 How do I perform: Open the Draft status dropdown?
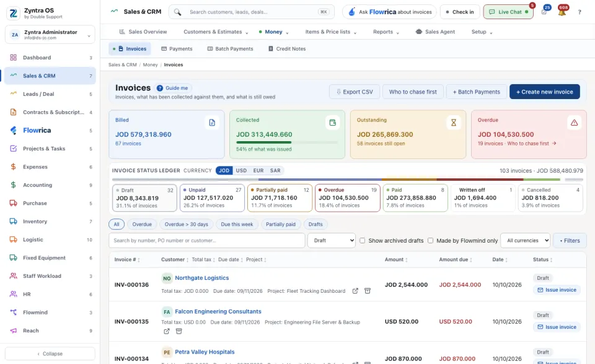332,240
